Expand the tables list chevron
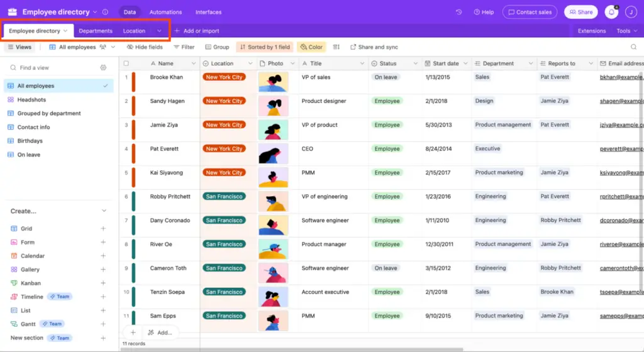 coord(159,31)
